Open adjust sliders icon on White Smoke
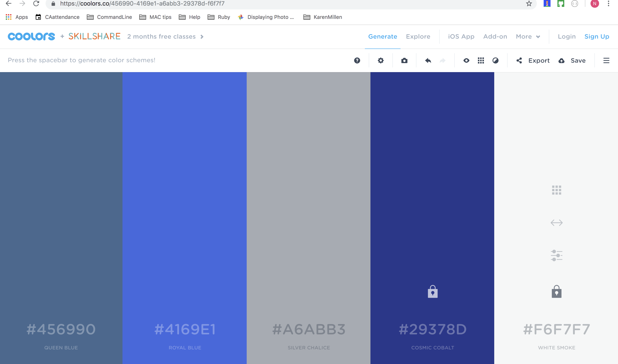Viewport: 618px width, 364px height. point(556,255)
